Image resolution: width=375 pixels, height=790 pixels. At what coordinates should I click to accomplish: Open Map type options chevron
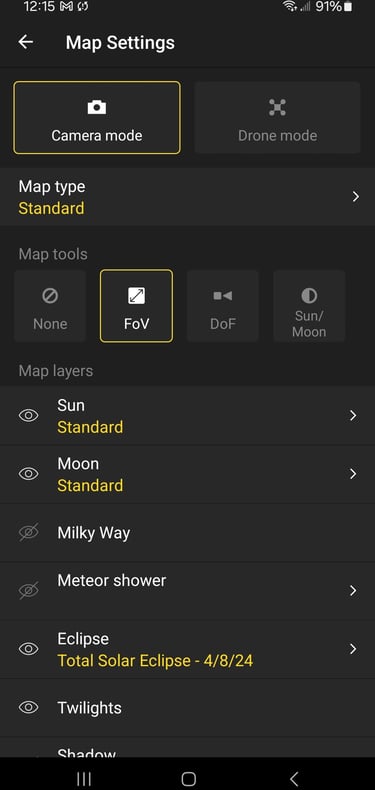click(356, 197)
